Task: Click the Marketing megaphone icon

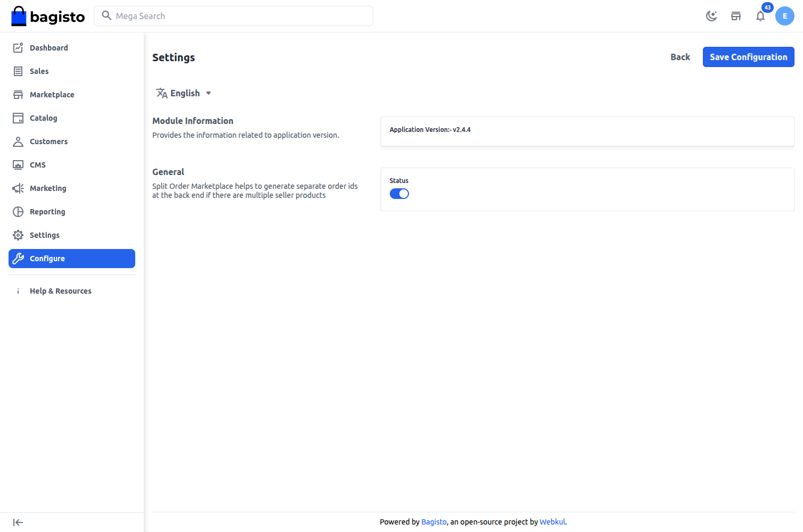Action: click(18, 188)
